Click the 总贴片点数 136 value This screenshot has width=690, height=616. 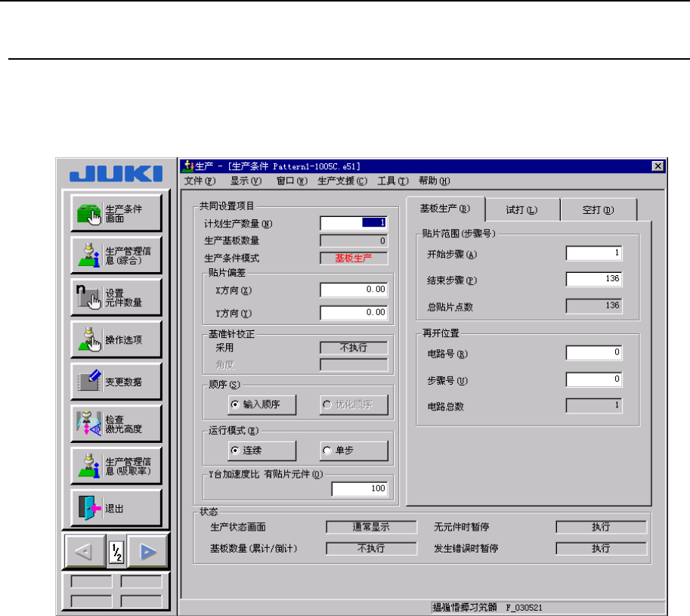point(593,306)
